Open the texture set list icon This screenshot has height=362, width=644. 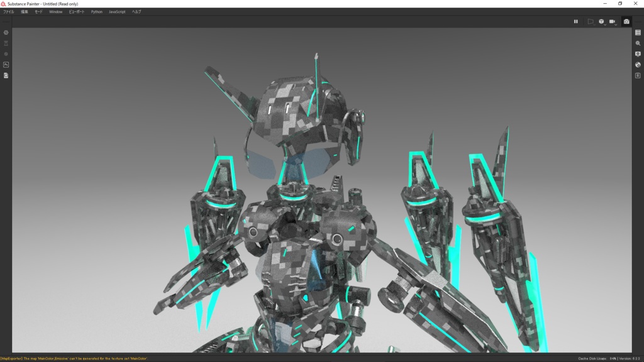pyautogui.click(x=638, y=33)
